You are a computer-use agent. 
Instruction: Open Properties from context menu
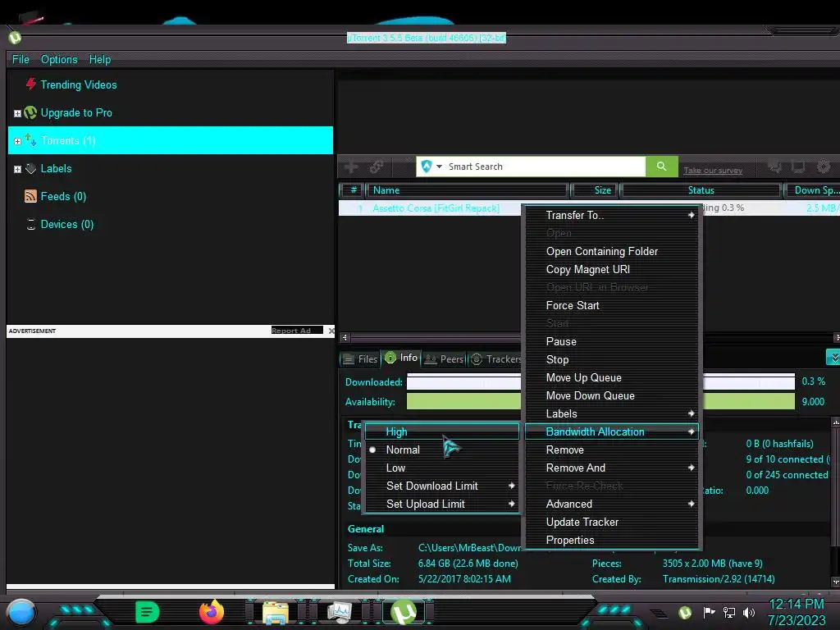point(612,540)
